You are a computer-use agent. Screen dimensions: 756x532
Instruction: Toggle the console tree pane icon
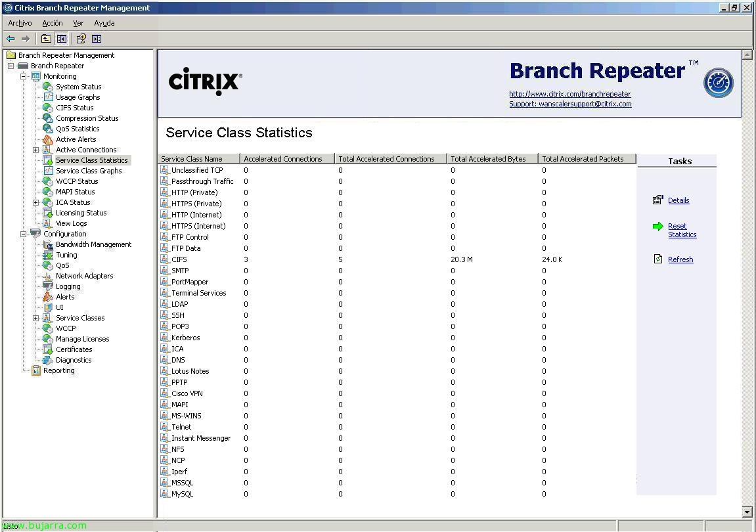tap(62, 39)
